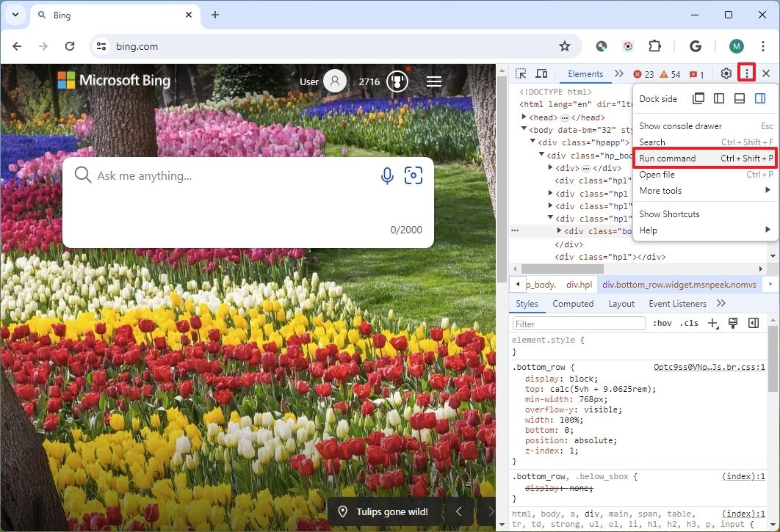The height and width of the screenshot is (532, 780).
Task: Click the Styles filter input field
Action: 578,323
